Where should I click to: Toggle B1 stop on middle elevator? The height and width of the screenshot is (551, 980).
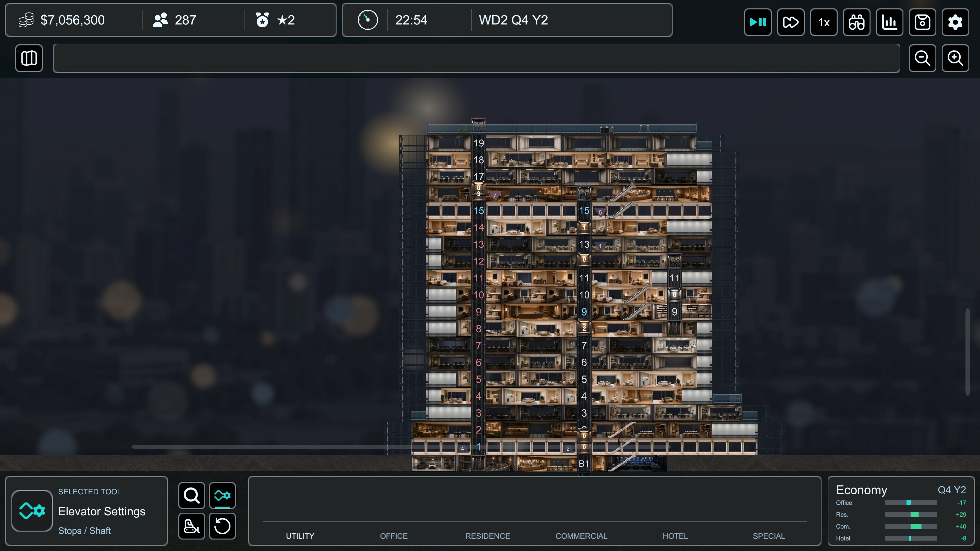pos(584,464)
